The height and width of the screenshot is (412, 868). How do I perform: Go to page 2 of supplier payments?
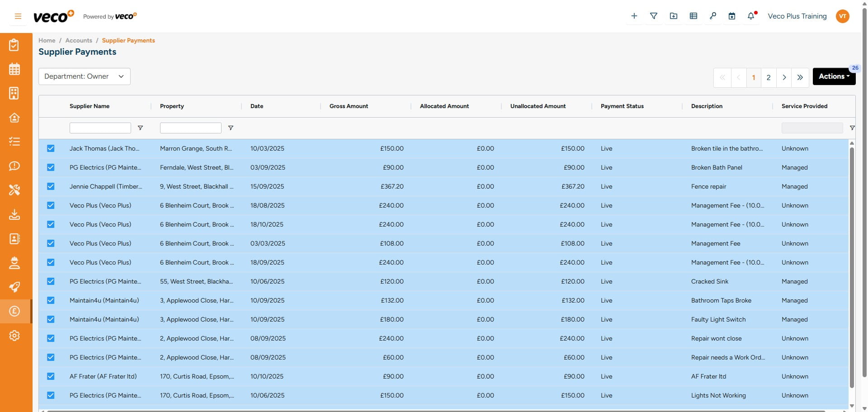click(769, 77)
